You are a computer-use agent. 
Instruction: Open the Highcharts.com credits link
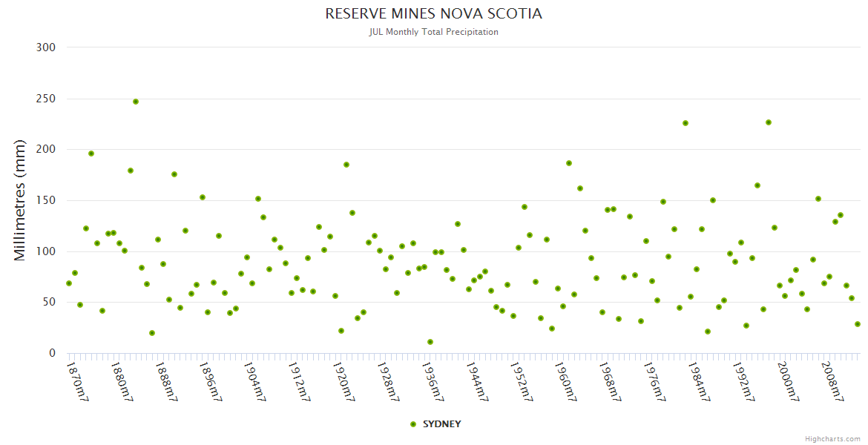coord(832,438)
